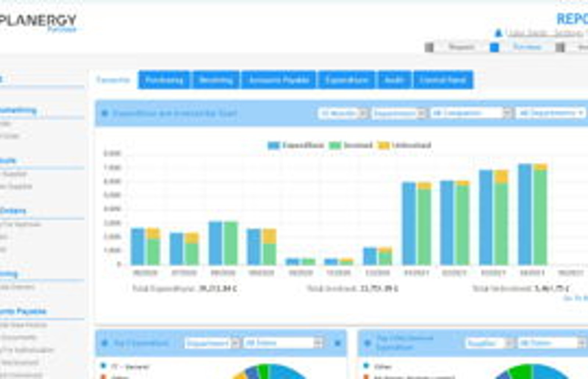Toggle the Uninvoiced series in the chart legend
This screenshot has height=379, width=588.
coord(405,145)
